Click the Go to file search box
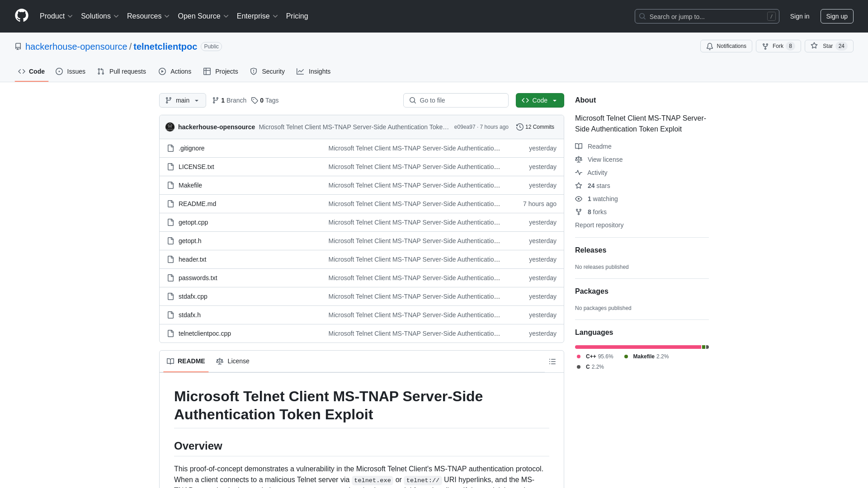This screenshot has height=488, width=868. (456, 100)
